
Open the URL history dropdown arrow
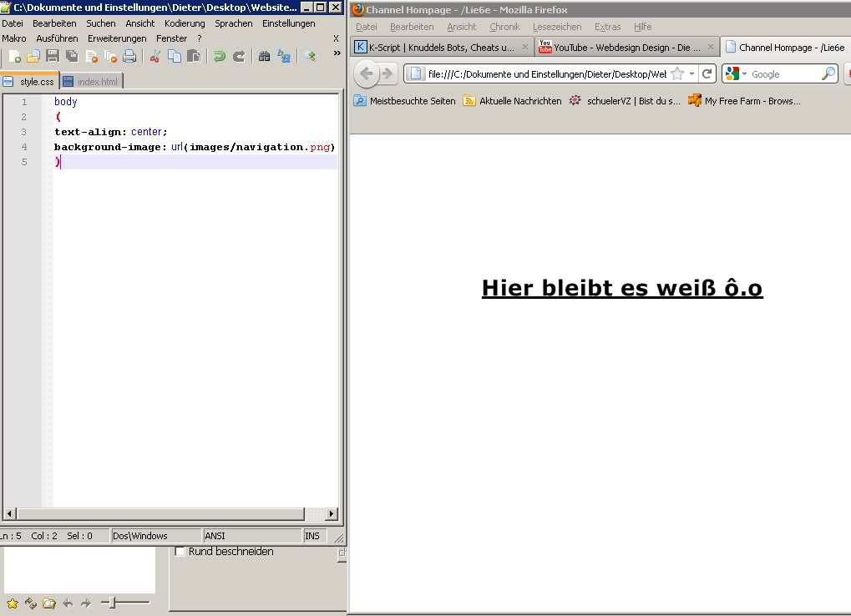tap(691, 74)
